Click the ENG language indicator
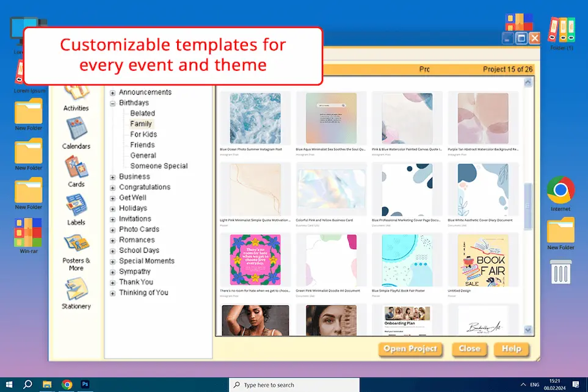 [535, 385]
